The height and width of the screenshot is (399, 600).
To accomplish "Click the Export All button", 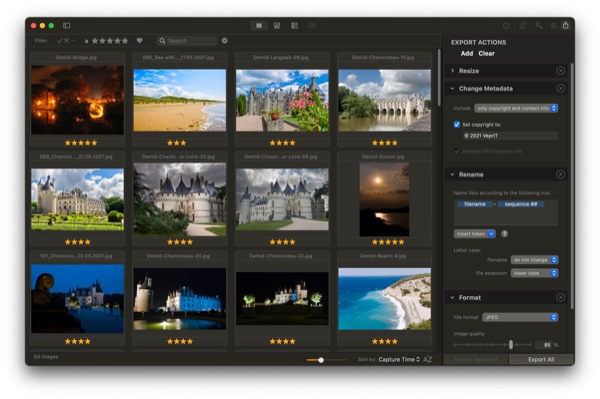I will (541, 359).
